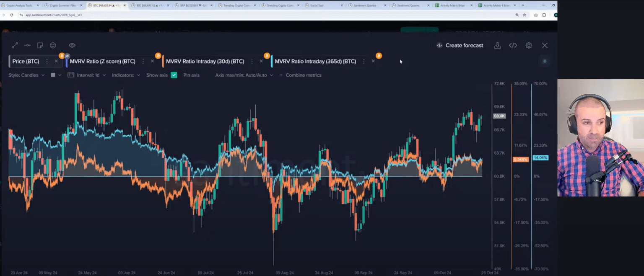The width and height of the screenshot is (644, 276).
Task: Toggle drawings visibility with eye icon
Action: (72, 45)
